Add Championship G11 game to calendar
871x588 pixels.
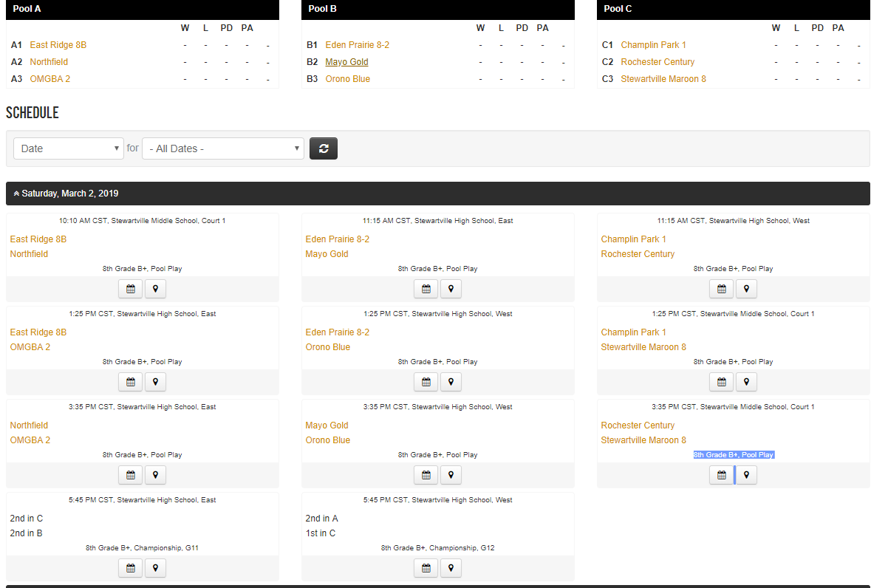tap(131, 568)
